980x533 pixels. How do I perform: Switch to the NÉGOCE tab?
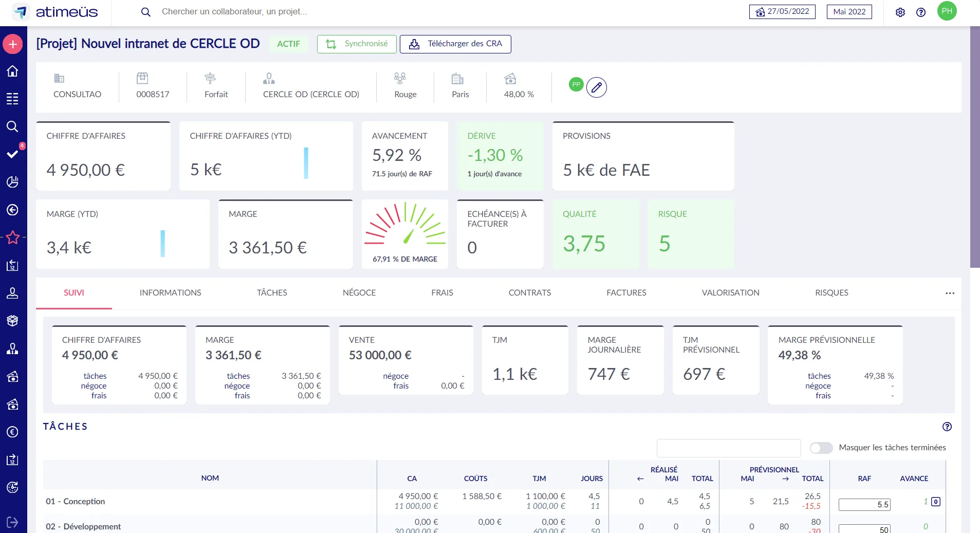pos(359,293)
